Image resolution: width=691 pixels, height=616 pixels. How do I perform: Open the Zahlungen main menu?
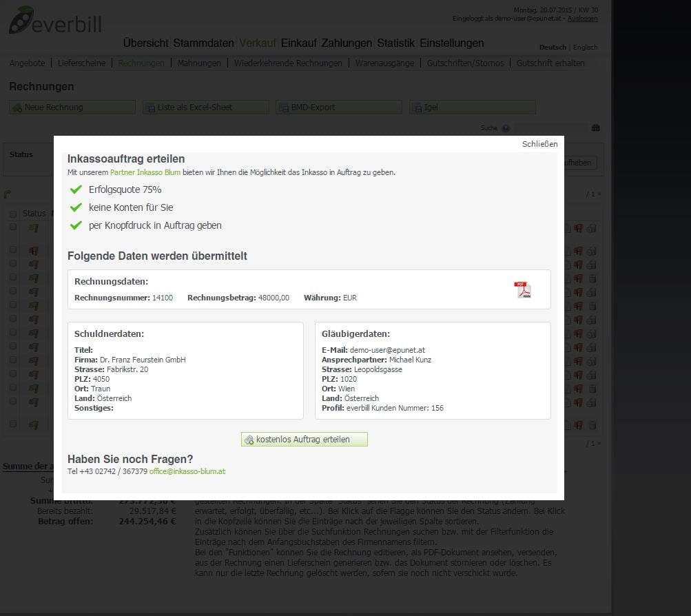tap(347, 43)
